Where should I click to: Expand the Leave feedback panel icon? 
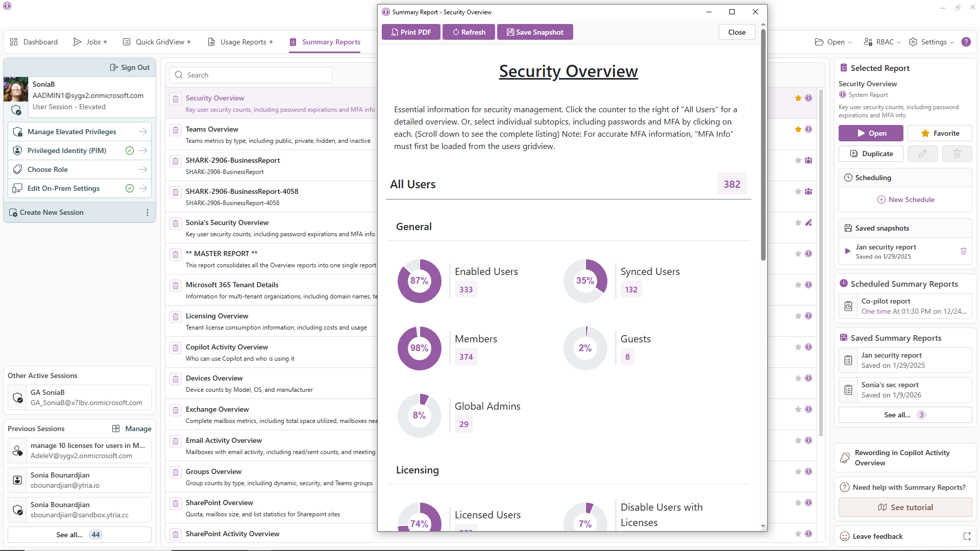click(x=967, y=536)
